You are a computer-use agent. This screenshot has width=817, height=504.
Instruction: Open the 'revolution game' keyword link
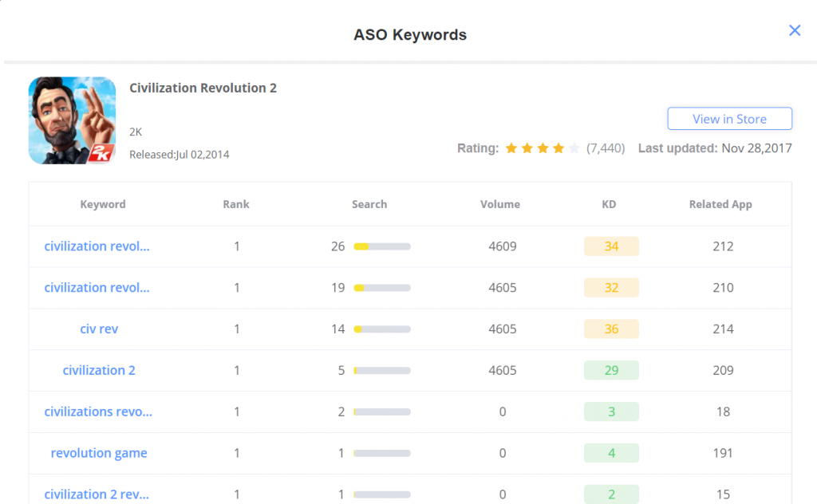pos(99,453)
